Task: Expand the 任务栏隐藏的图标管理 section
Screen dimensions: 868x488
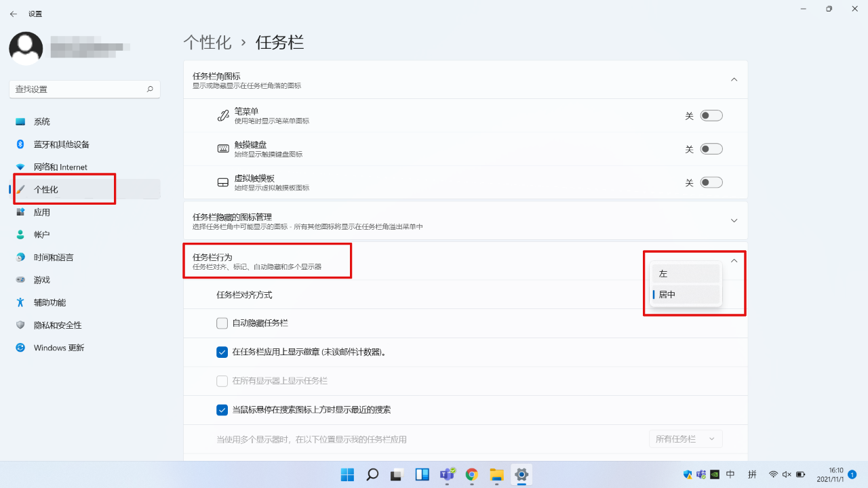Action: (x=734, y=220)
